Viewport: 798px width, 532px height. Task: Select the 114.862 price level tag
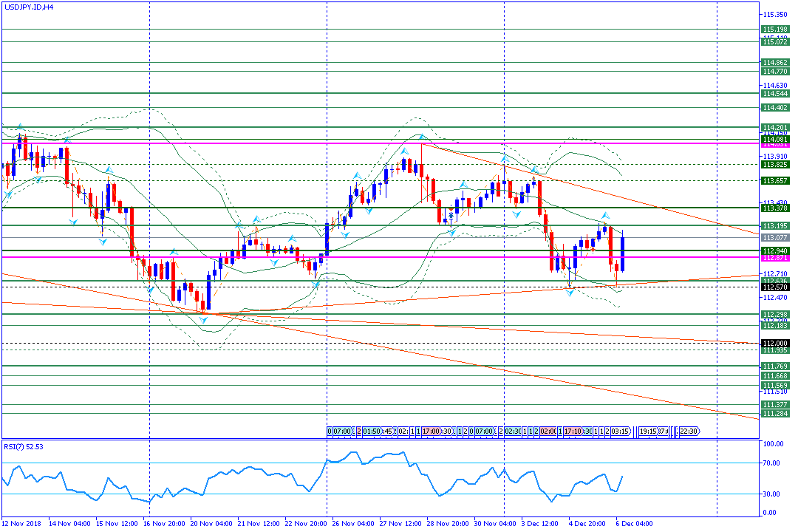point(775,63)
